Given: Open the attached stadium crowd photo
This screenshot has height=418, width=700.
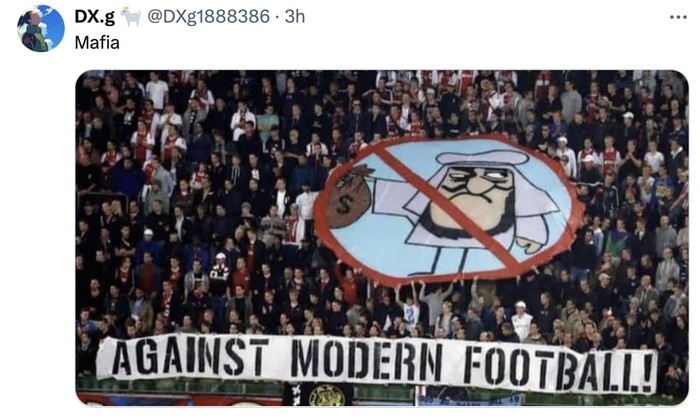Looking at the screenshot, I should (382, 238).
